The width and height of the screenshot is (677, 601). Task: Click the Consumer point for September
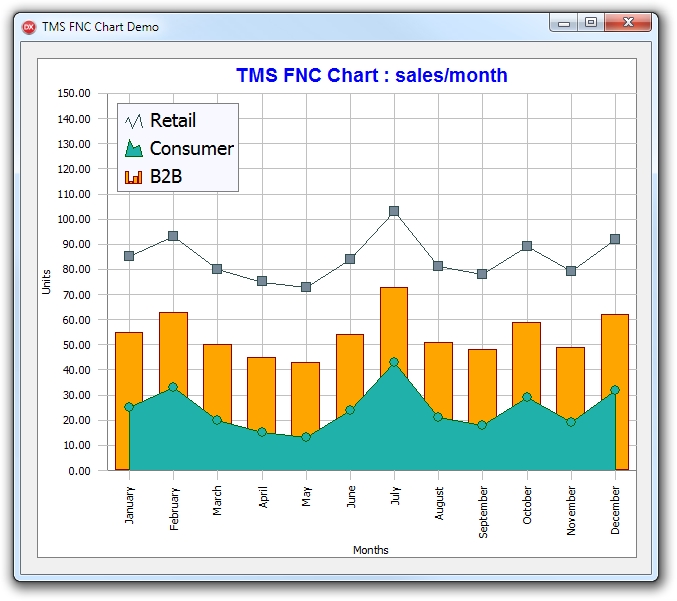[x=482, y=425]
